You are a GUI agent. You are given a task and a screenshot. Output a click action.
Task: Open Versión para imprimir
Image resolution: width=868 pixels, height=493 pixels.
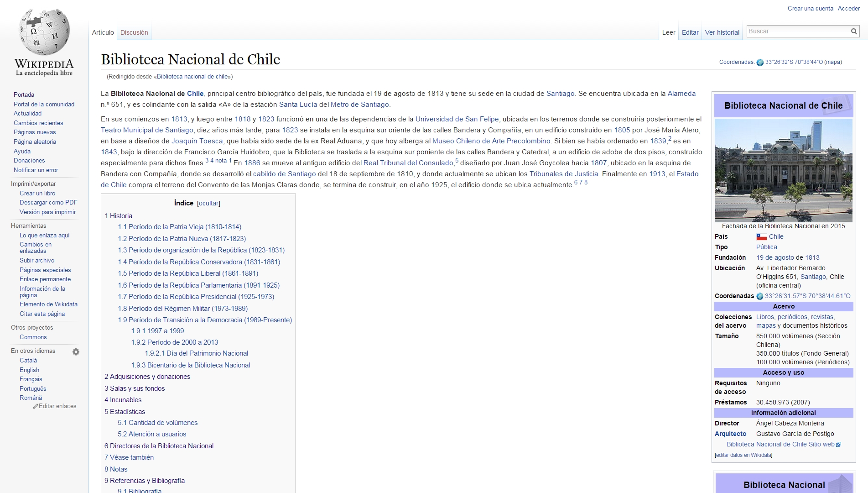pyautogui.click(x=47, y=212)
